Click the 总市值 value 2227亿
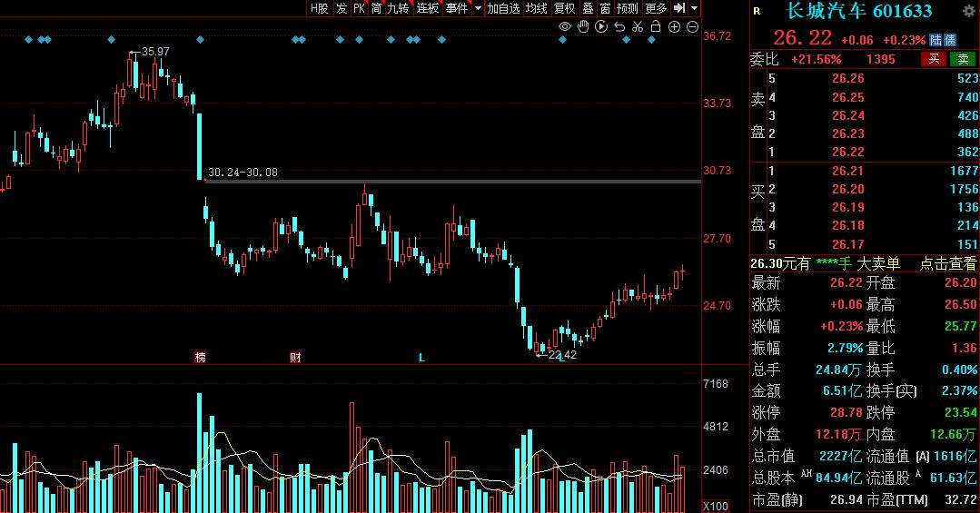The height and width of the screenshot is (513, 980). coord(841,456)
